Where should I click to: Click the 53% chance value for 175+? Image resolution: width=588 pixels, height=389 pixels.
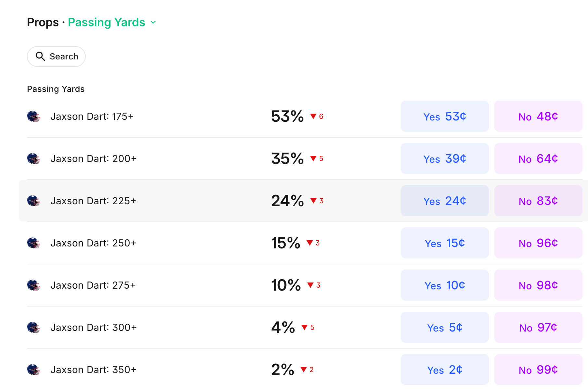tap(287, 116)
